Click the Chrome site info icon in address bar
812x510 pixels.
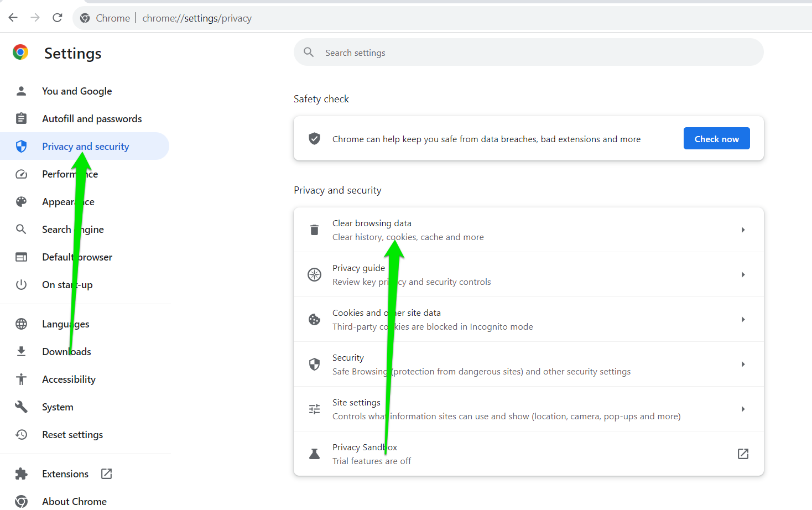[85, 18]
